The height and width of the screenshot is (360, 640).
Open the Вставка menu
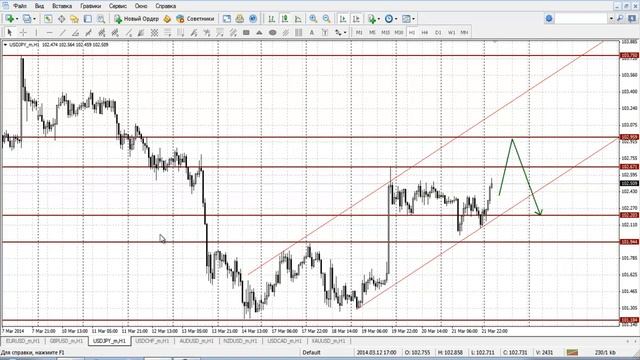[x=62, y=6]
